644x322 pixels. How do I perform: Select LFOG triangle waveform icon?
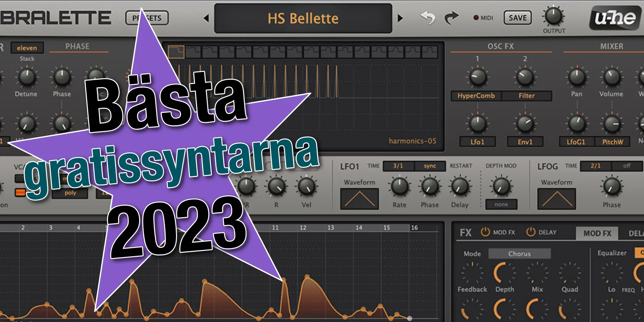[x=556, y=199]
